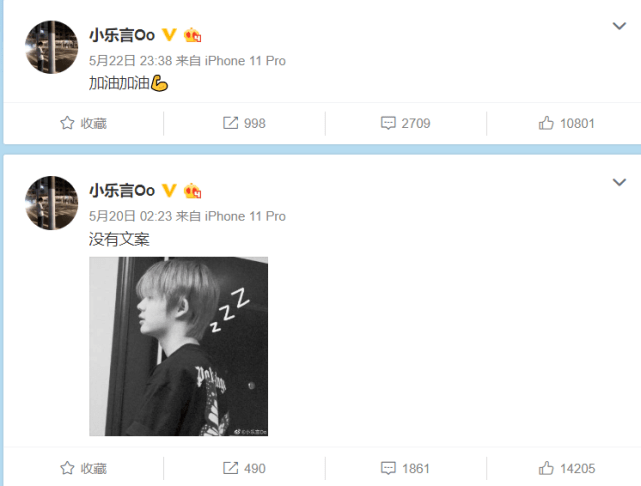Screen dimensions: 641x486
Task: Open the 5月20日 02:23 timestamp link
Action: (130, 216)
